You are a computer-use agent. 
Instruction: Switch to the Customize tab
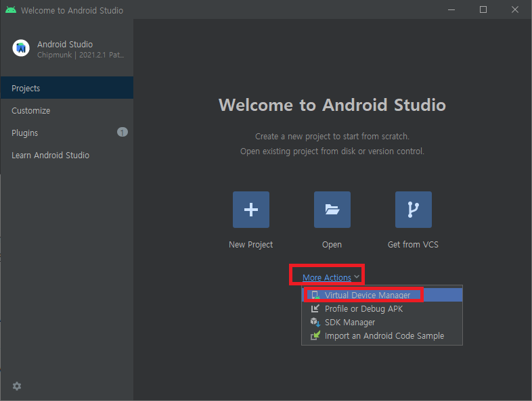(x=67, y=110)
